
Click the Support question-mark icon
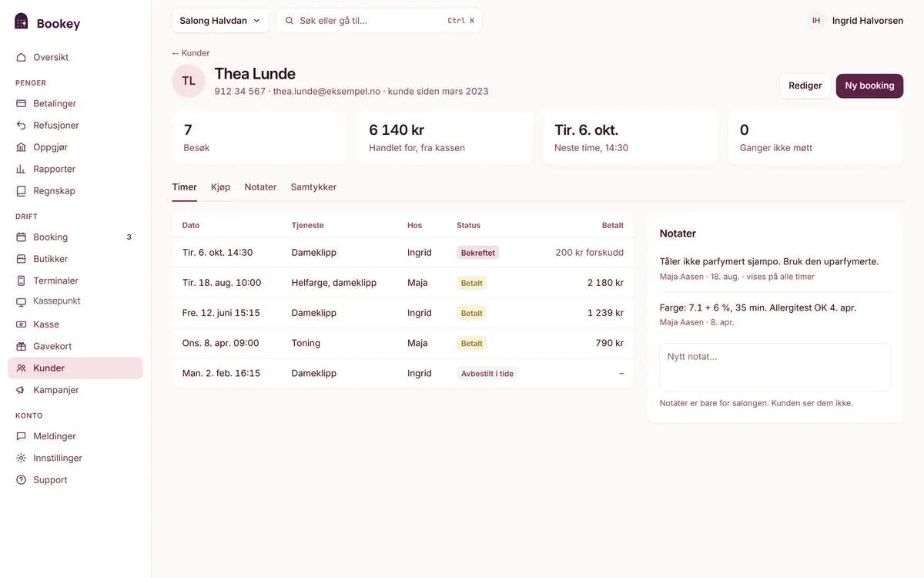tap(22, 479)
